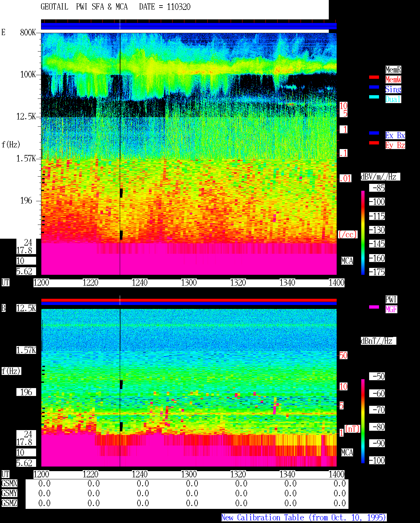
Task: Click the -50 value on the magnetic color scale
Action: click(377, 376)
